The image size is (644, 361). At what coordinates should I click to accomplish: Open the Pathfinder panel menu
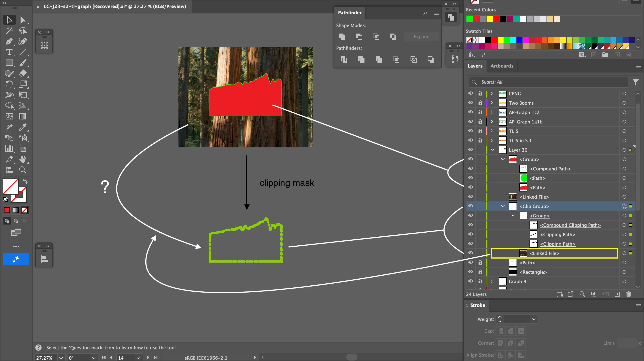[x=436, y=13]
